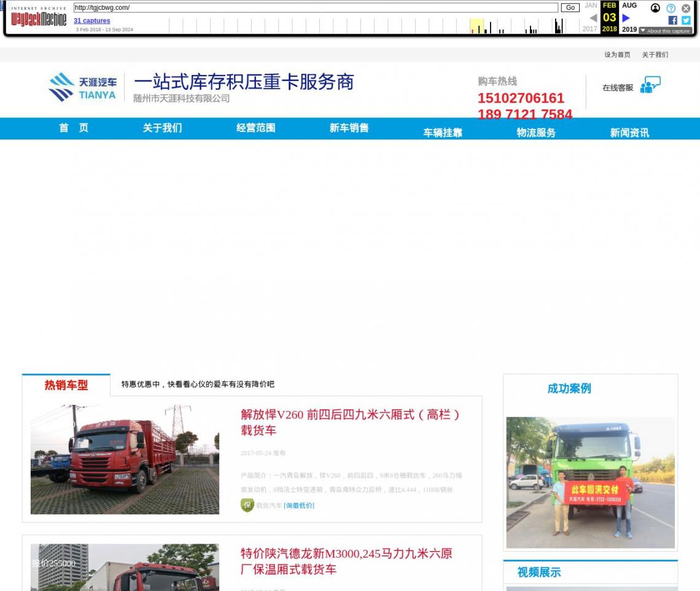Click the help question mark icon
Screen dimensions: 700x591
(671, 8)
